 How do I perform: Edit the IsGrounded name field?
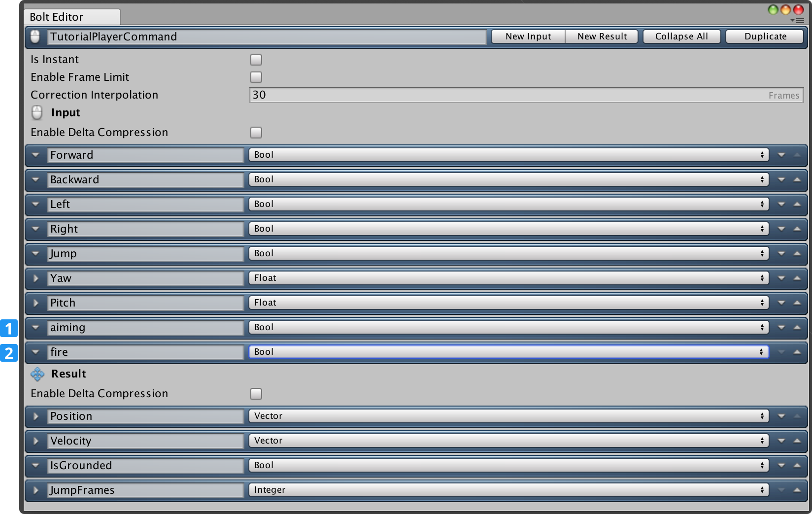(146, 466)
